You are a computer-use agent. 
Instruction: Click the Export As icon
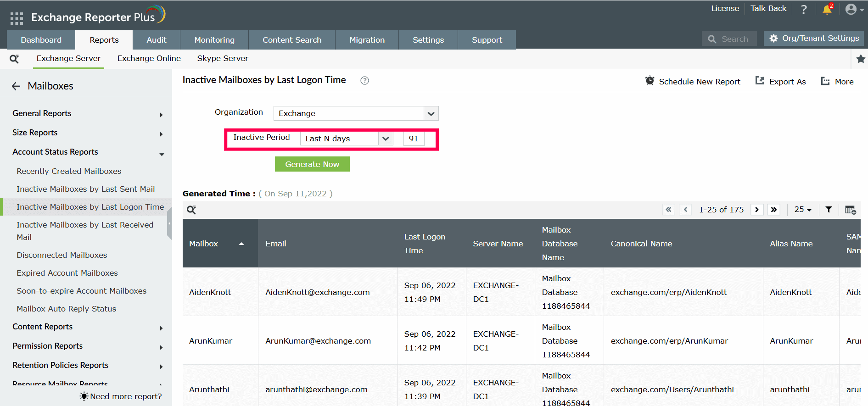760,81
